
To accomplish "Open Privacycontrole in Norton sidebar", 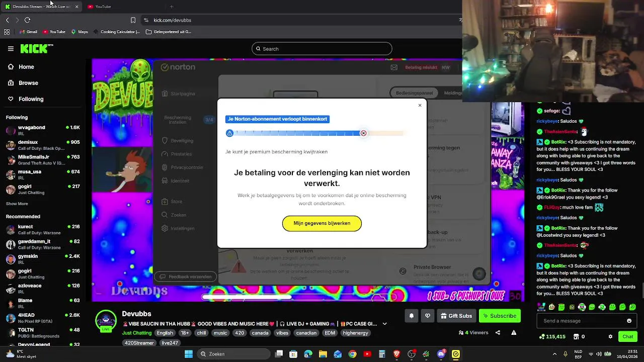I will [x=182, y=167].
